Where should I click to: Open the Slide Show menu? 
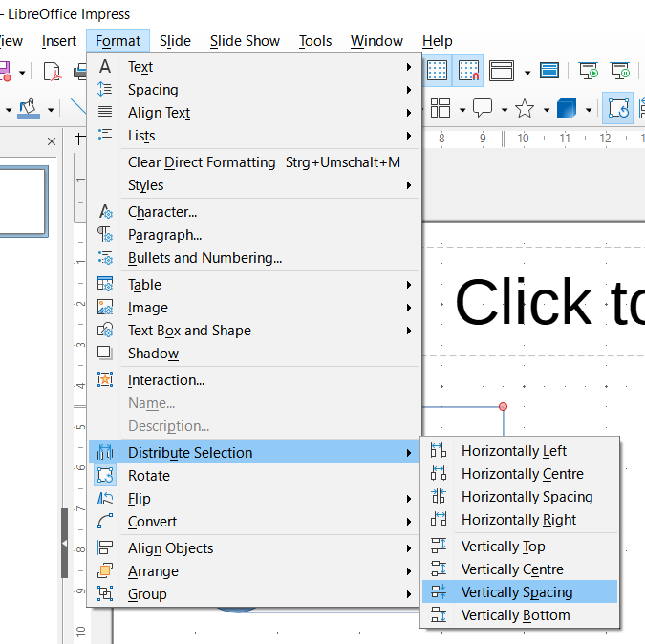[x=245, y=41]
